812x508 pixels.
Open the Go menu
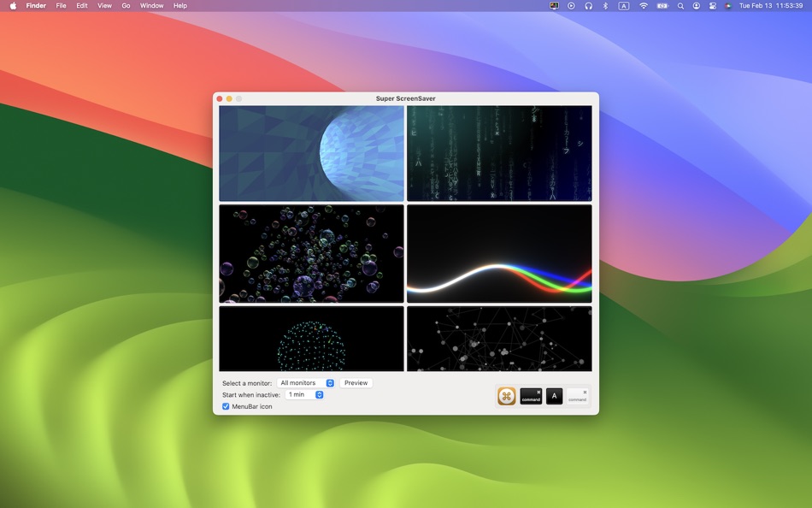(126, 6)
